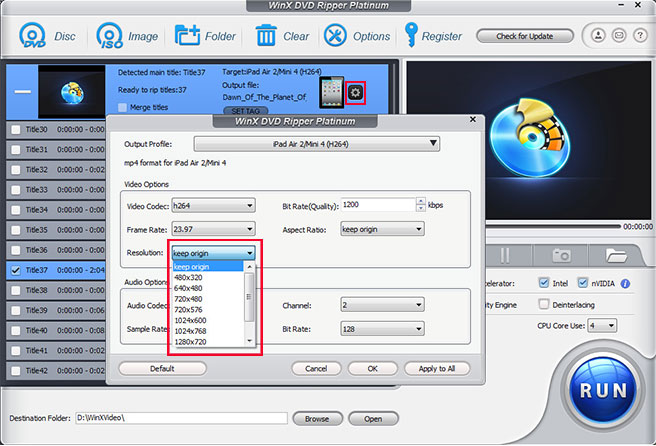The height and width of the screenshot is (446, 656).
Task: Click the email envelope round icon
Action: click(619, 36)
